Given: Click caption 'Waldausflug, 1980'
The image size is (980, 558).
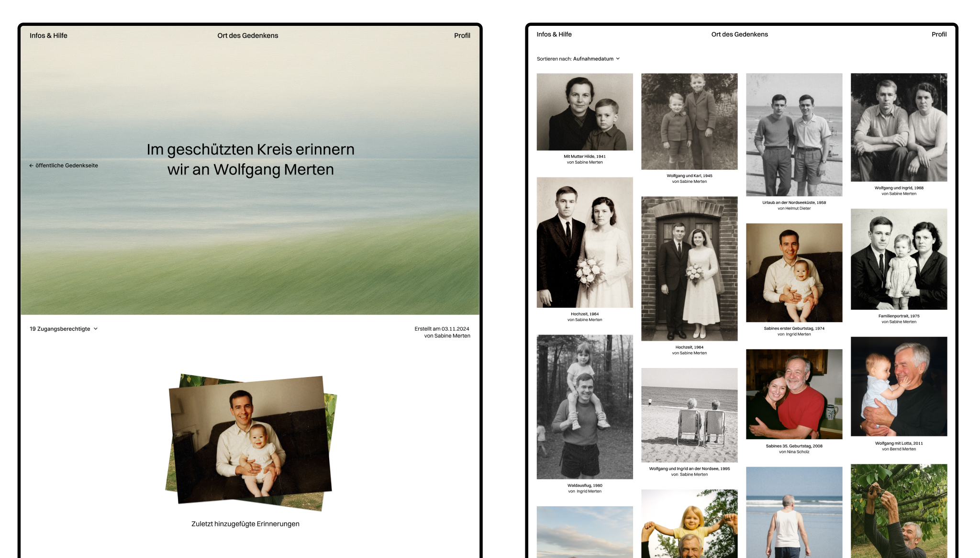Looking at the screenshot, I should pos(585,485).
